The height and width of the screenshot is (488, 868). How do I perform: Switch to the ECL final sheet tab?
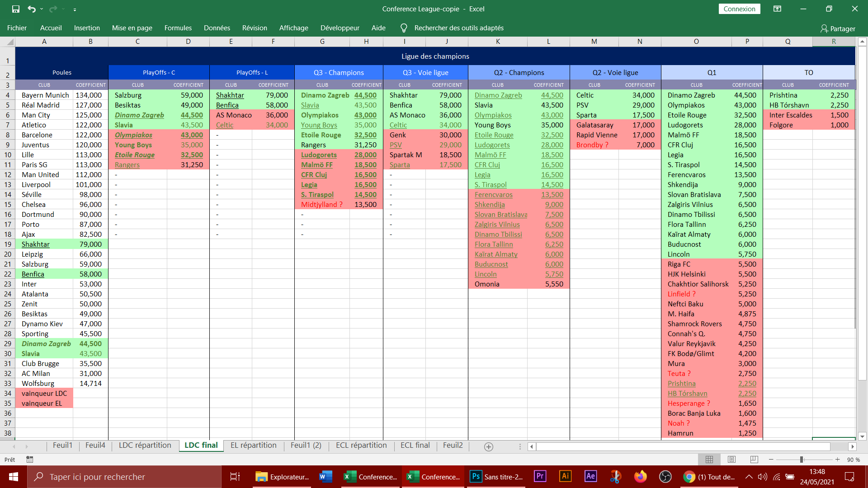(415, 446)
